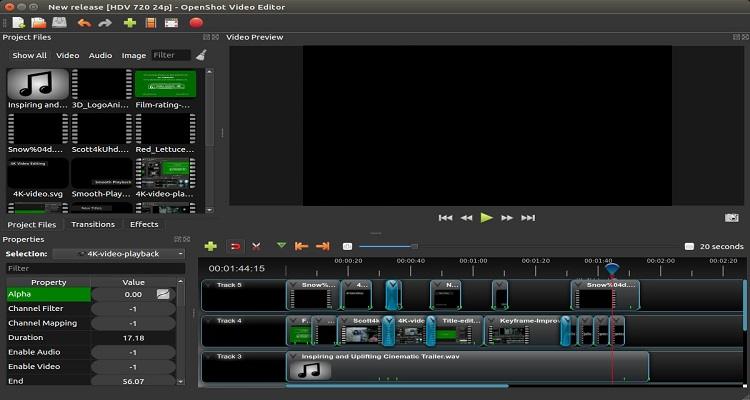The height and width of the screenshot is (400, 750).
Task: Jump to the next marker
Action: [x=323, y=246]
